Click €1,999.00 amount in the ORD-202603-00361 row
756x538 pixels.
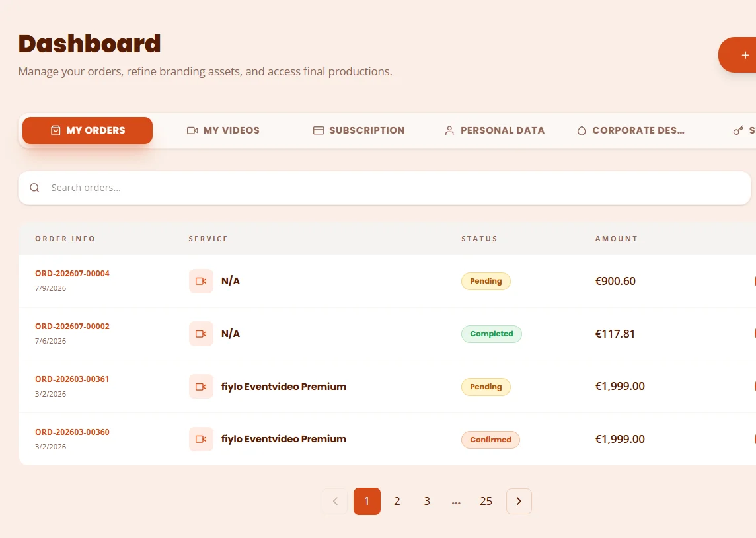tap(620, 386)
